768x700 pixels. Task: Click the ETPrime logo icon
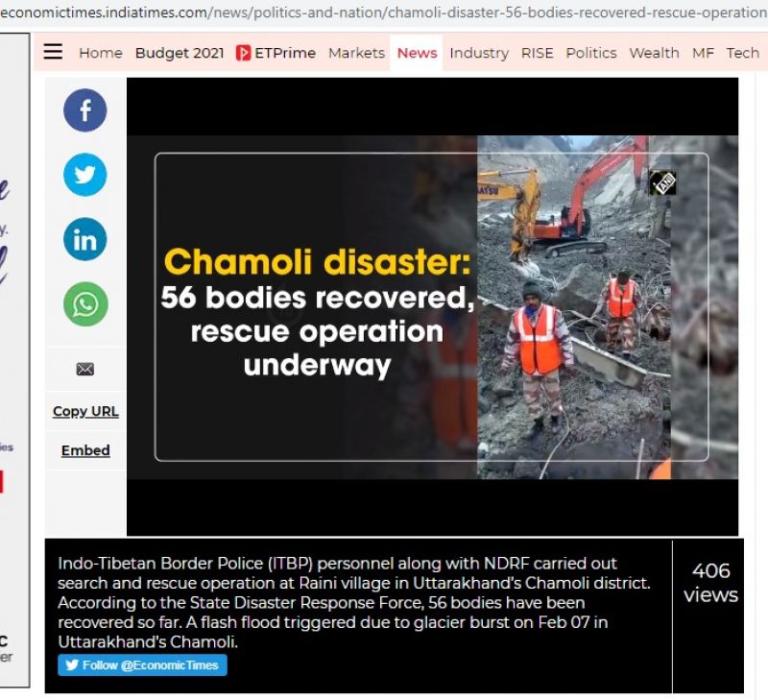click(x=244, y=53)
